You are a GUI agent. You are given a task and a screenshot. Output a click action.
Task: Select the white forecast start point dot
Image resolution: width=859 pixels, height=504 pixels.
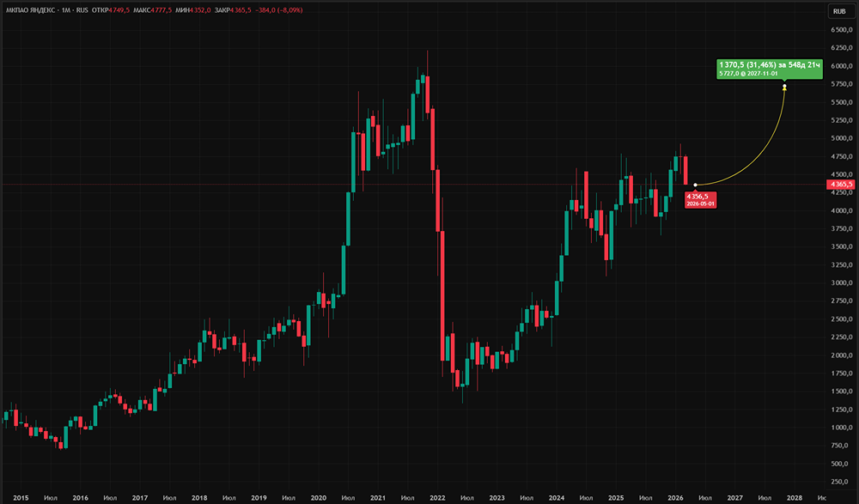click(x=695, y=185)
